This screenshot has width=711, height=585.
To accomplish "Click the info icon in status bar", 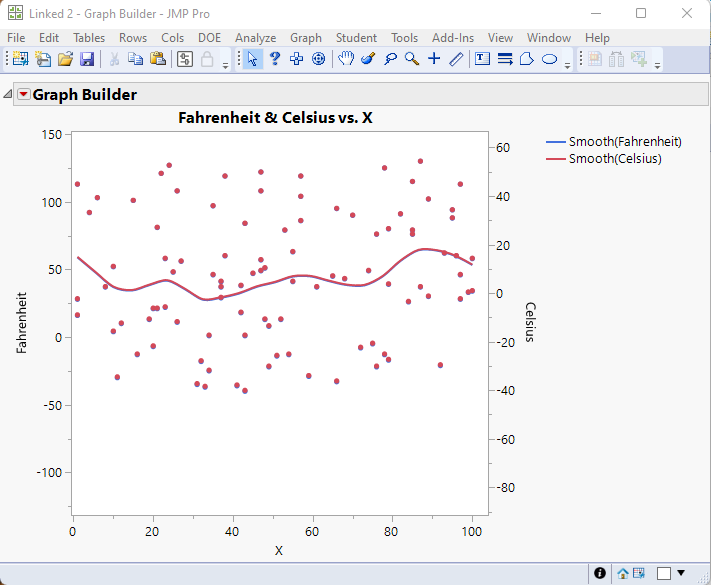I will [600, 573].
